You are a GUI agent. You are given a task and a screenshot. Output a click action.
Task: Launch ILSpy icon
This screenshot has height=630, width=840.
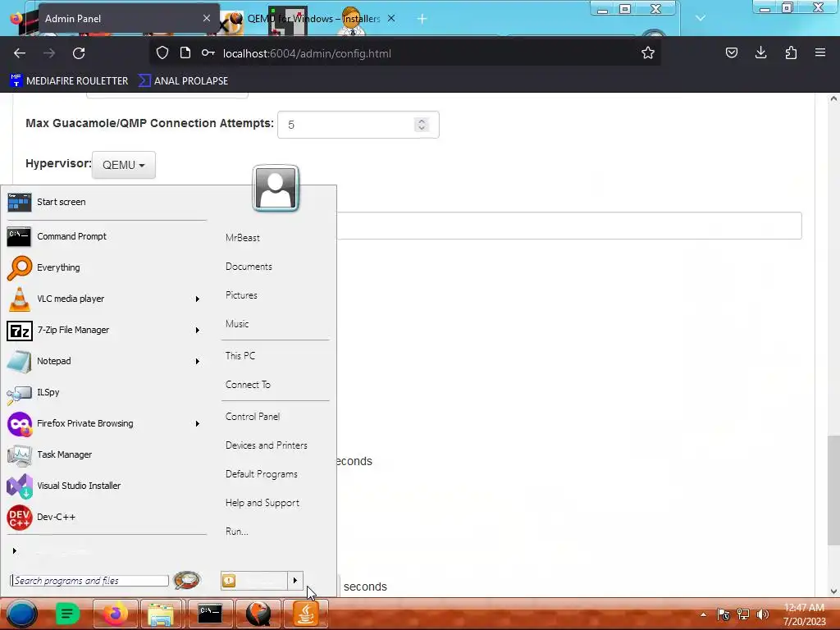click(x=20, y=393)
